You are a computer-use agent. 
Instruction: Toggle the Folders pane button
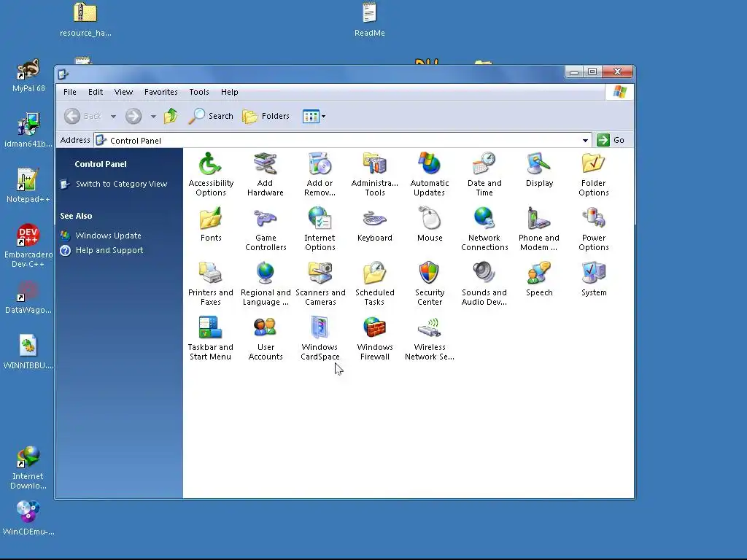[x=266, y=116]
